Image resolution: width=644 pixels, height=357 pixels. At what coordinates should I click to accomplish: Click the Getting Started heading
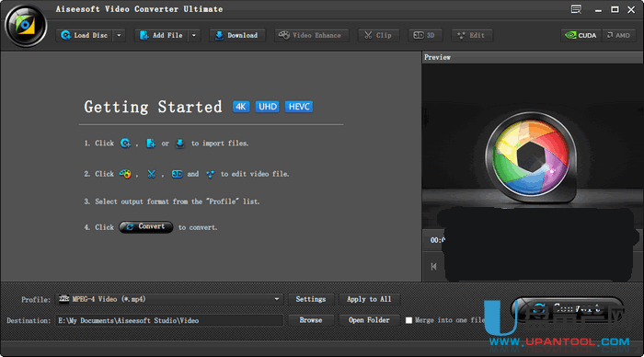(154, 107)
